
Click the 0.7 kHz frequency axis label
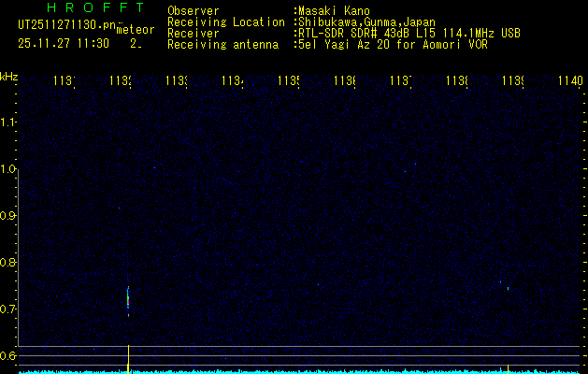7,309
